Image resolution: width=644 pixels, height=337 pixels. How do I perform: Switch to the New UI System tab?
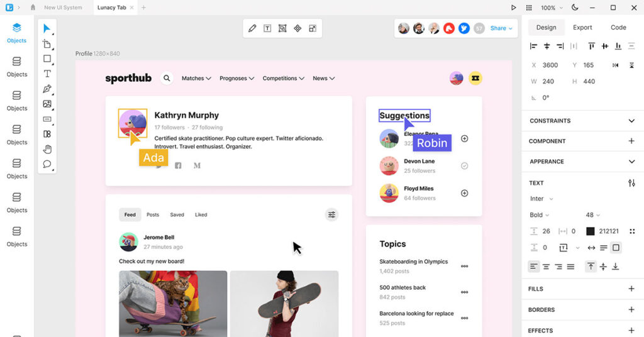coord(63,8)
